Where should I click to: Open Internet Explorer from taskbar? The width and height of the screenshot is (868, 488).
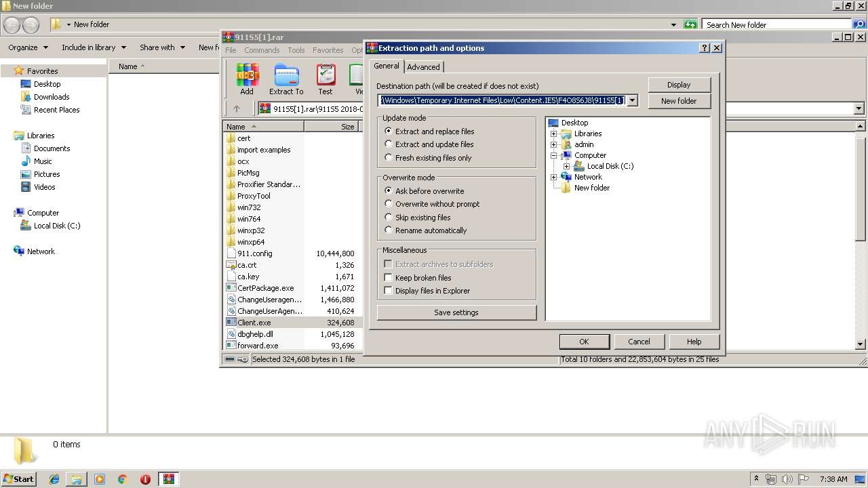coord(54,479)
